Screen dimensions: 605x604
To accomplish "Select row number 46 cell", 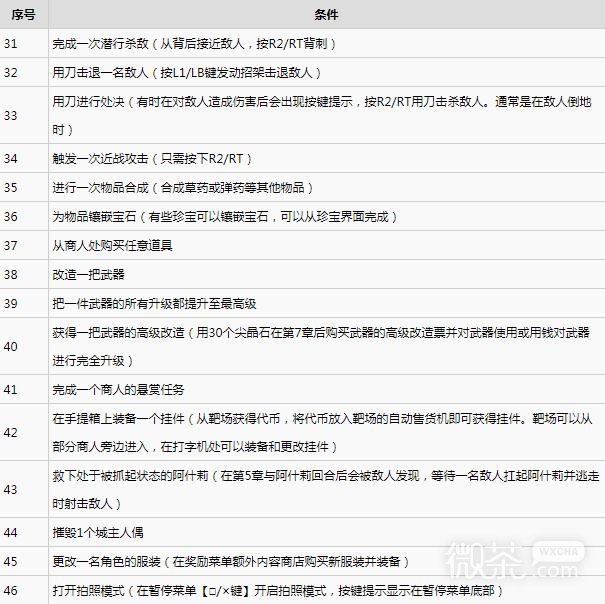I will point(24,590).
